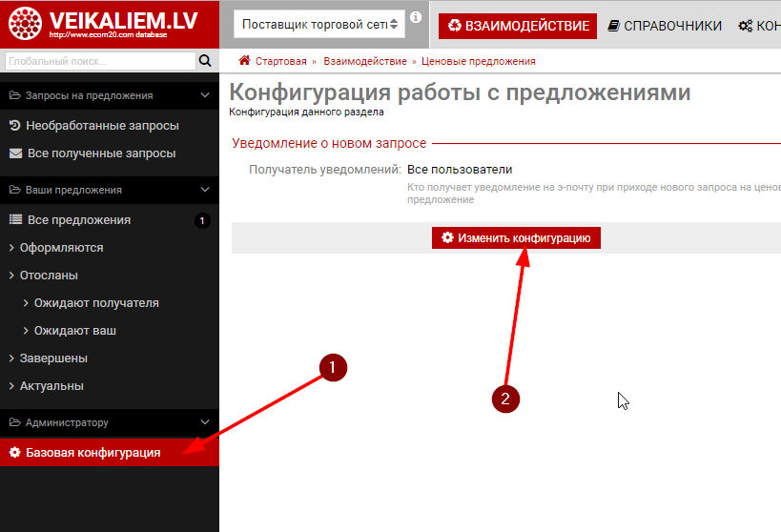Click the info icon beside supplier selector

[x=416, y=17]
